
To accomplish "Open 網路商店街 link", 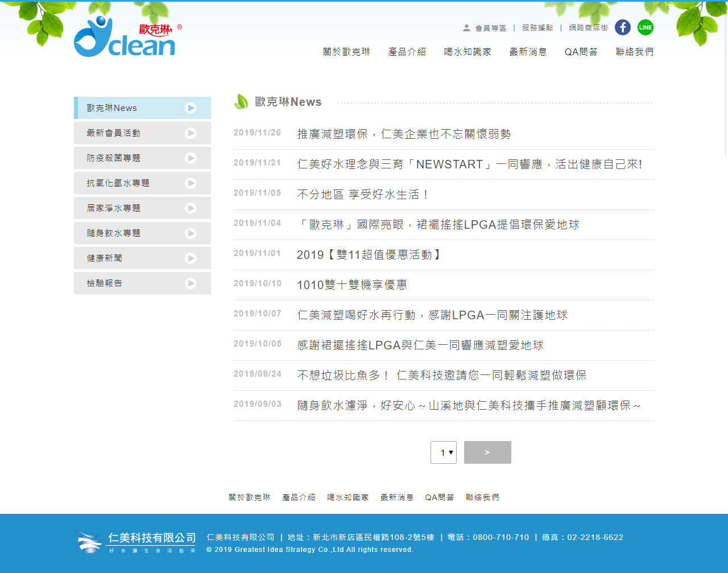I will pyautogui.click(x=589, y=28).
